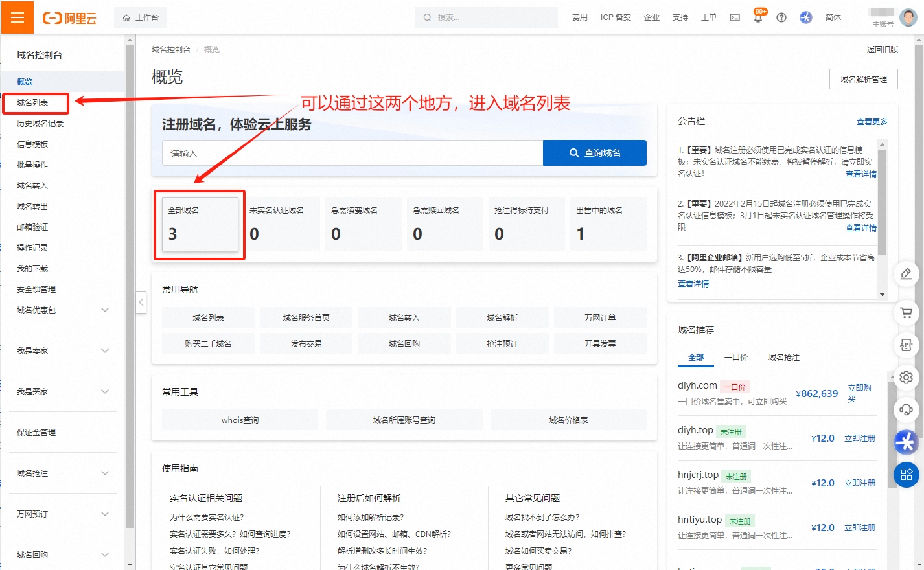The width and height of the screenshot is (924, 570).
Task: Open the hamburger menu at top left
Action: 17,17
